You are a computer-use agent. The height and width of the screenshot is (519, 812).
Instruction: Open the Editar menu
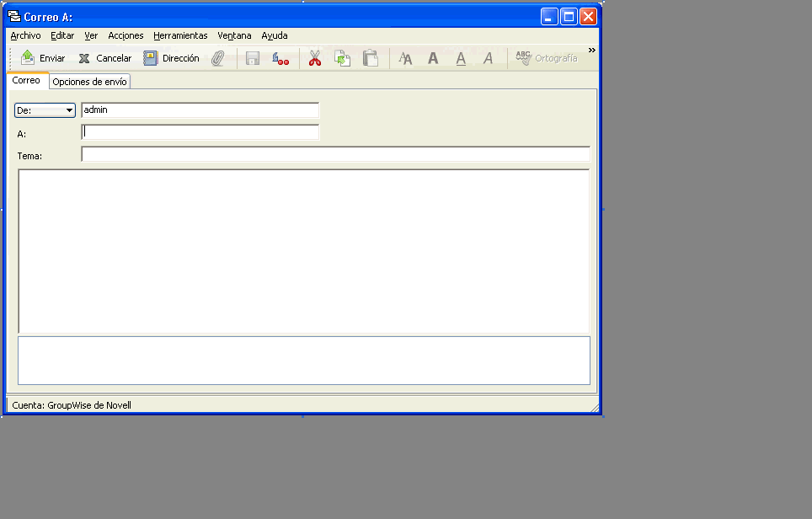pos(62,35)
